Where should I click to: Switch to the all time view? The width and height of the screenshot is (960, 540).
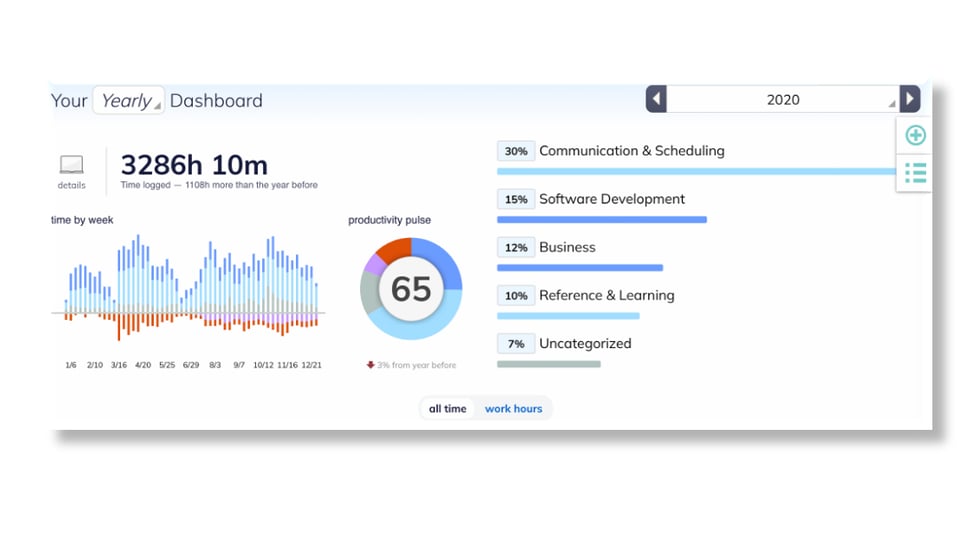[x=447, y=409]
